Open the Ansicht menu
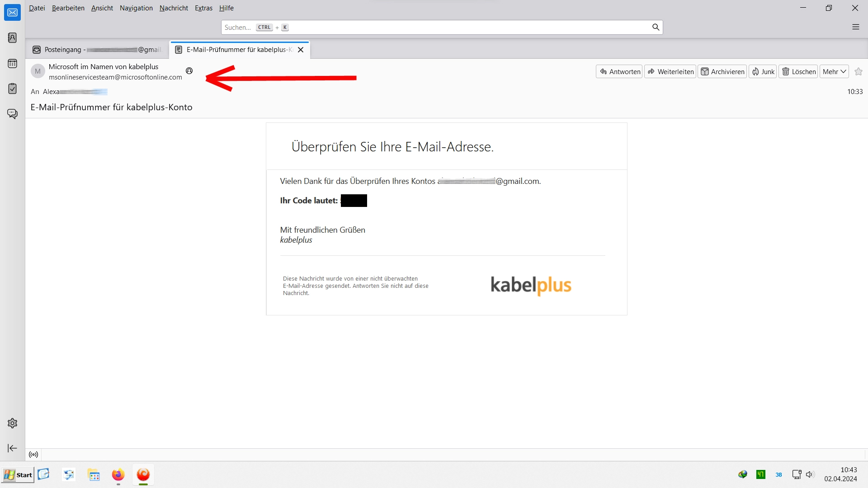The height and width of the screenshot is (488, 868). coord(102,8)
